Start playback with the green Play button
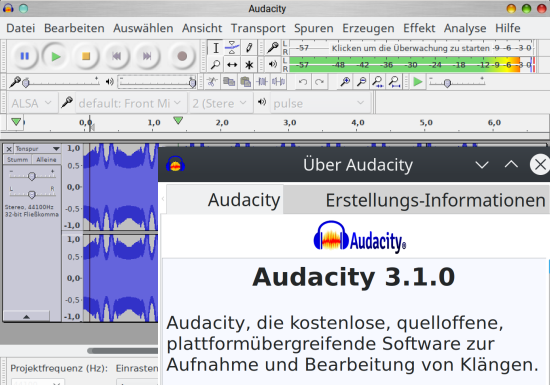The width and height of the screenshot is (550, 385). coord(55,56)
